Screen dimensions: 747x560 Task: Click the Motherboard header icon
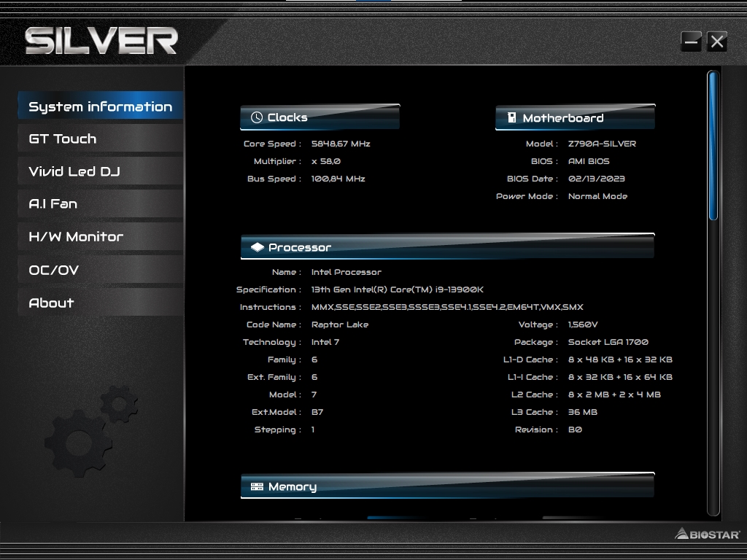coord(511,117)
